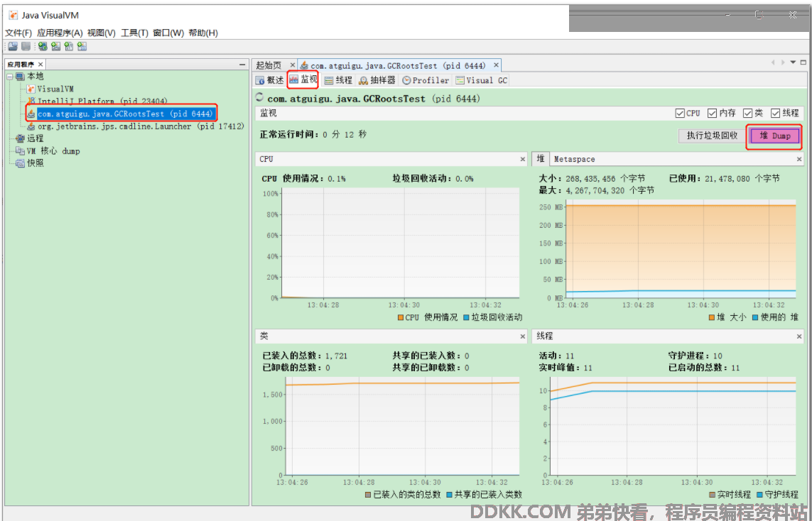Collapse the 本地 tree node
The height and width of the screenshot is (521, 812).
coord(9,77)
